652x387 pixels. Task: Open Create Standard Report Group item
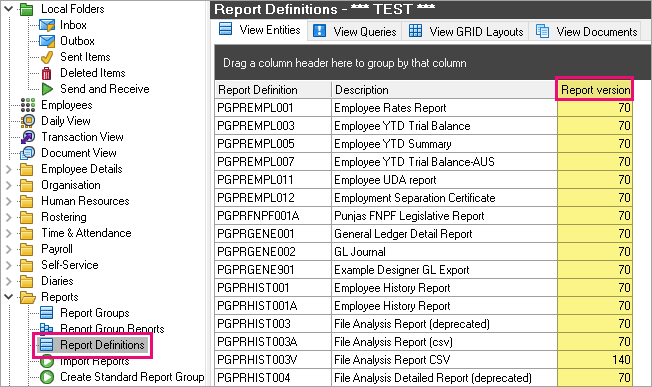132,377
